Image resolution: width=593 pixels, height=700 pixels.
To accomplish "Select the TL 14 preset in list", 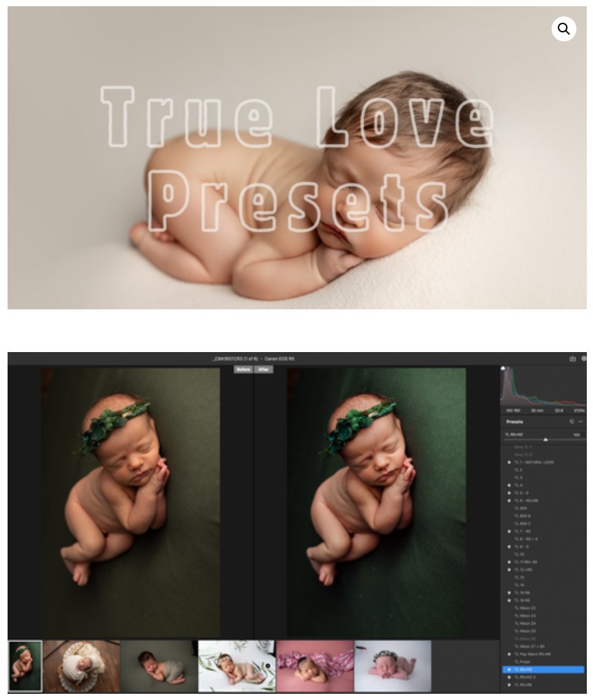I will (519, 585).
